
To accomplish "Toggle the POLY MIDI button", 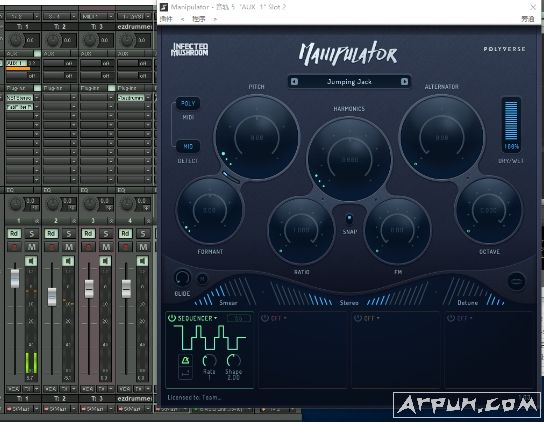I will pos(188,103).
